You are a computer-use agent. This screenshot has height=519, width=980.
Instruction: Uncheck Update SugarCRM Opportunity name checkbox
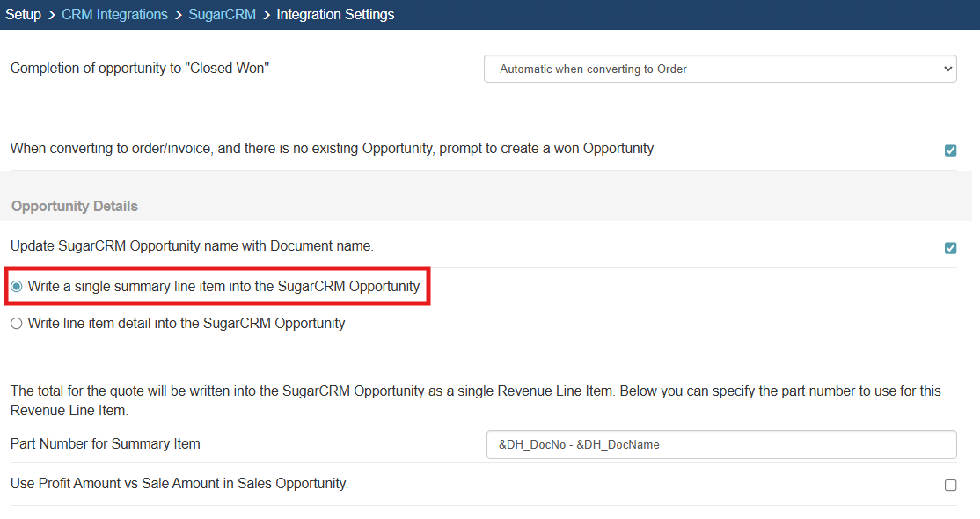[950, 247]
